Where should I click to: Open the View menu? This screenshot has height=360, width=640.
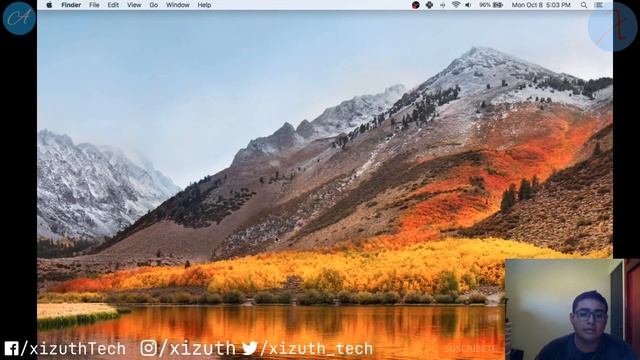[x=134, y=5]
